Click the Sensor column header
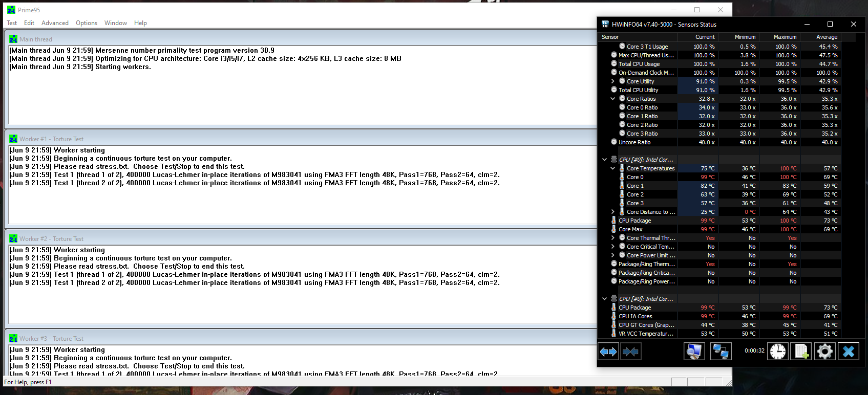This screenshot has height=395, width=868. tap(638, 37)
